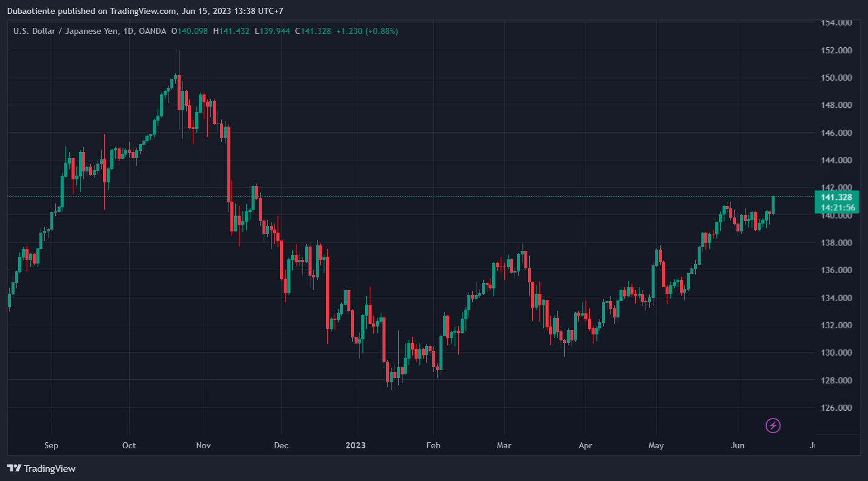868x481 pixels.
Task: Click the latest green candle on chart
Action: [x=773, y=205]
